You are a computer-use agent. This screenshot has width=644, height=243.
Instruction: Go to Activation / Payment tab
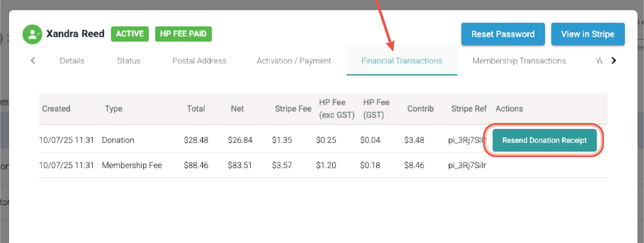pyautogui.click(x=294, y=61)
